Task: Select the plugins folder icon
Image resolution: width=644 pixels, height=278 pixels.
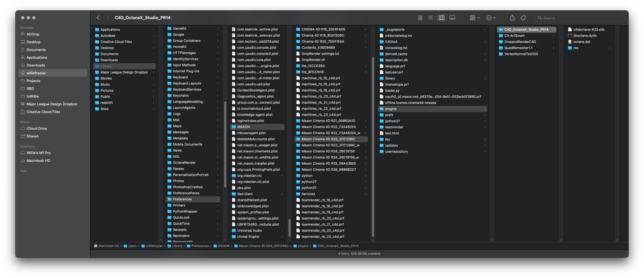Action: tap(382, 109)
